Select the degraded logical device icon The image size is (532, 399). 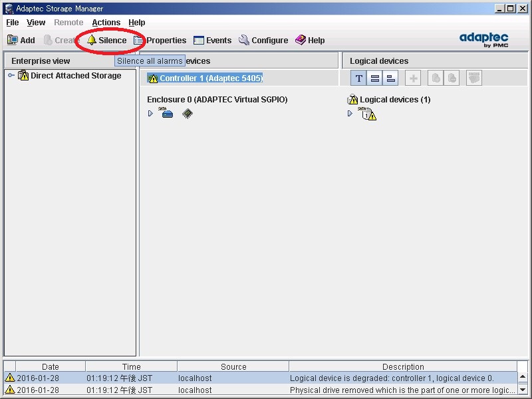point(368,114)
